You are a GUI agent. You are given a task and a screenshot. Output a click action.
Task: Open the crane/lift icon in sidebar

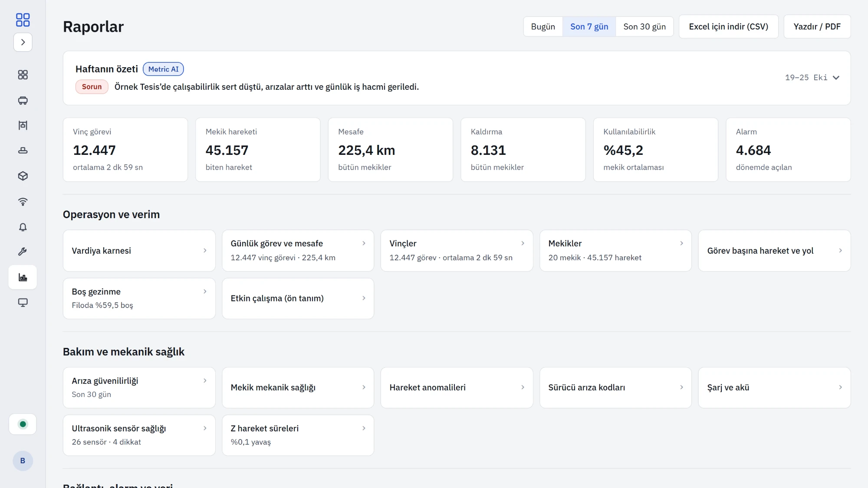(x=23, y=125)
